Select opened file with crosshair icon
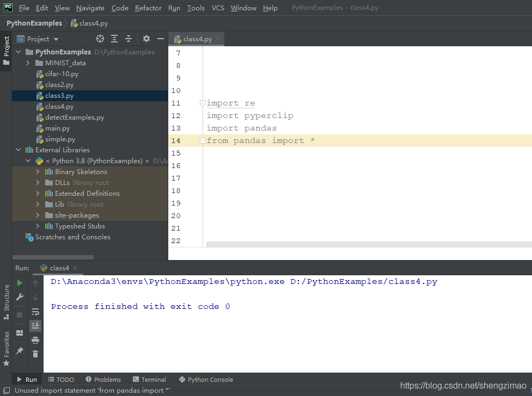Viewport: 532px width, 396px height. coord(100,39)
